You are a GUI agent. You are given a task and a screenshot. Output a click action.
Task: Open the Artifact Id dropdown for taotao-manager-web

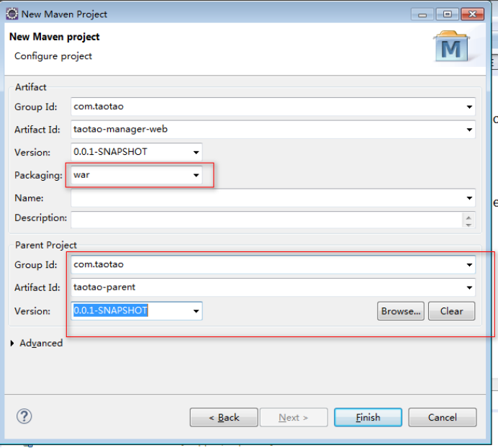click(x=469, y=130)
